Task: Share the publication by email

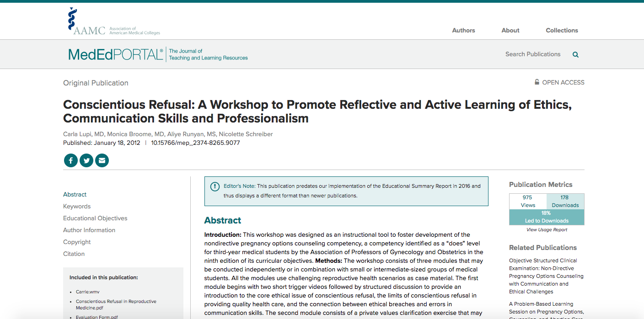Action: (x=102, y=160)
